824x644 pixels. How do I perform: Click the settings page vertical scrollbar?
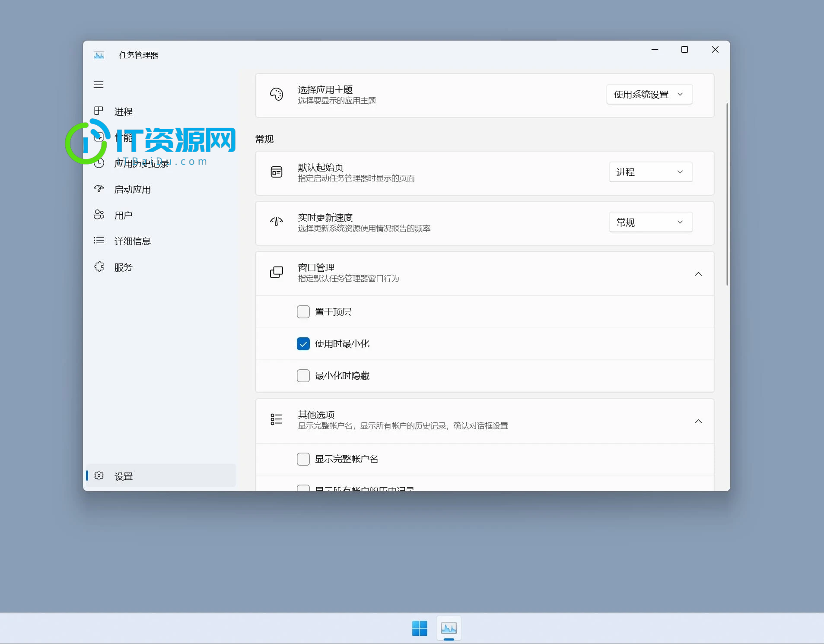(x=727, y=194)
